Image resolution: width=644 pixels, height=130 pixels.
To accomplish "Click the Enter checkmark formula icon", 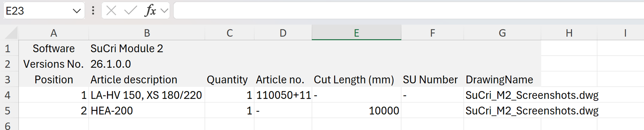I will (130, 11).
